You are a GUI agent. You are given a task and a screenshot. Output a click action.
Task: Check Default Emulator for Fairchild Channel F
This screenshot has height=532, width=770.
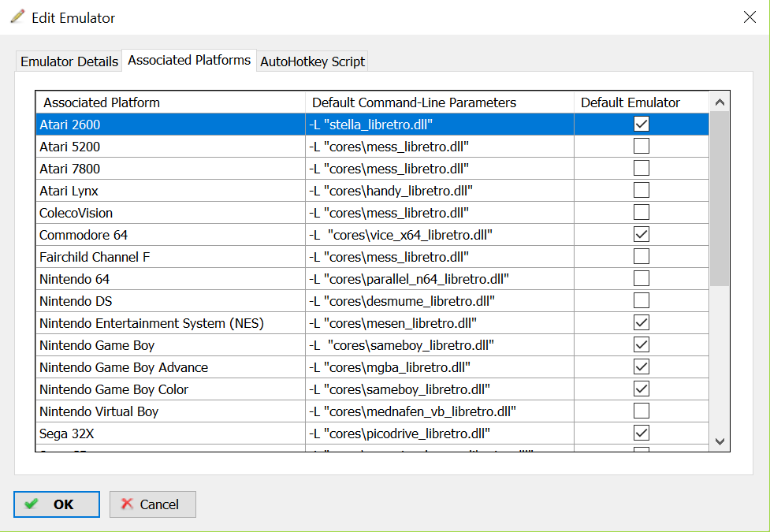pyautogui.click(x=642, y=256)
